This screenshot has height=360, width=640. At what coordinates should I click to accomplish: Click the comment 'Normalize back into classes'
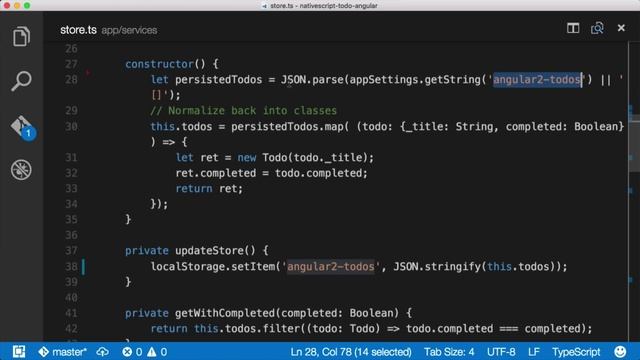coord(252,111)
